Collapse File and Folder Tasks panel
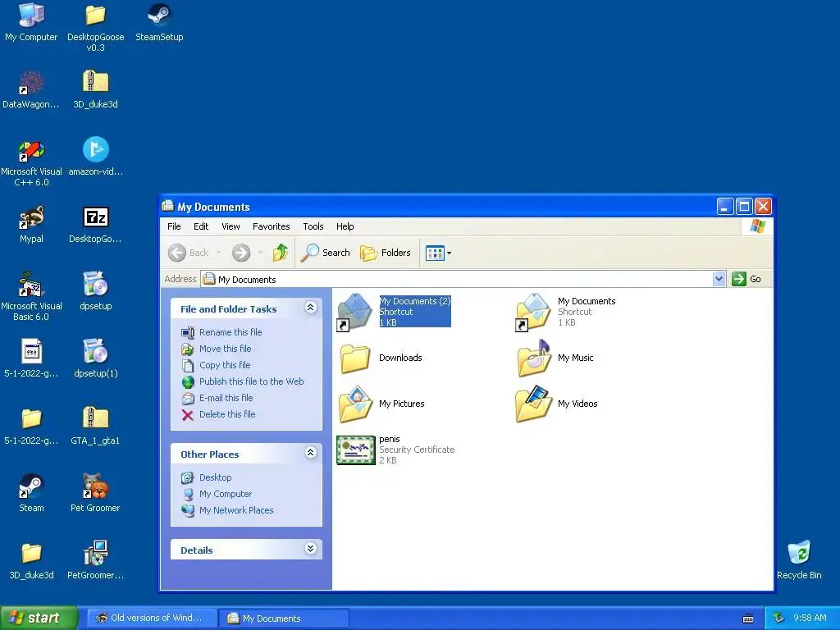The image size is (840, 630). (x=310, y=308)
